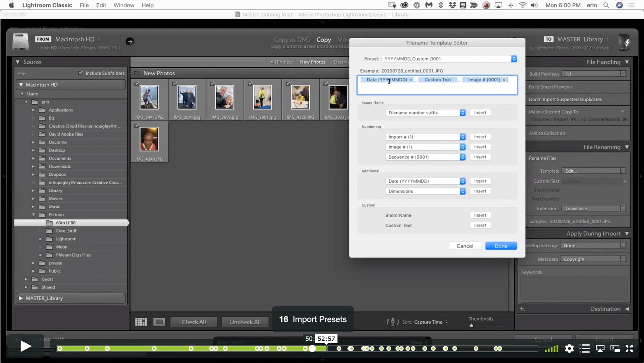Switch to All Photos tab
Viewport: 644px width, 363px height.
point(281,62)
